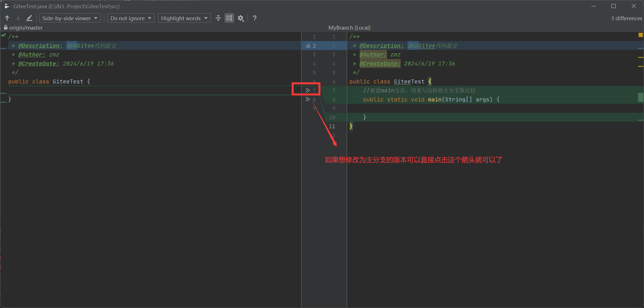This screenshot has width=644, height=308.
Task: Open diff settings gear icon
Action: pyautogui.click(x=241, y=18)
